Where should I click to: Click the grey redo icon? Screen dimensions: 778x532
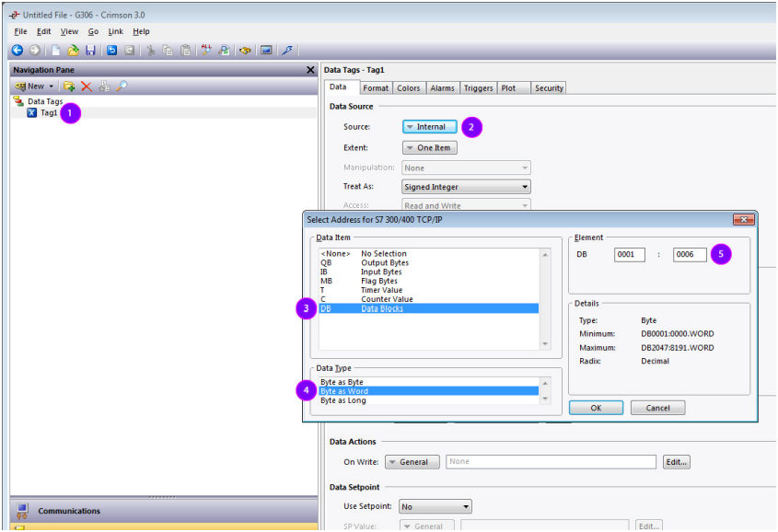click(x=129, y=50)
